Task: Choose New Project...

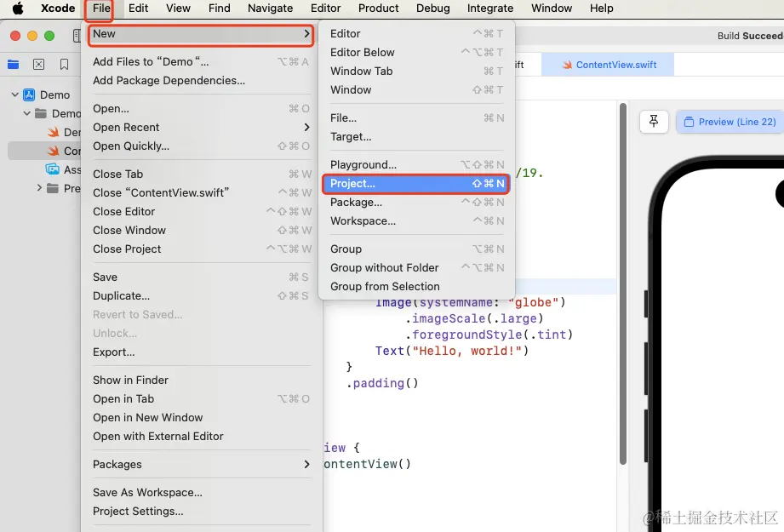Action: point(416,184)
